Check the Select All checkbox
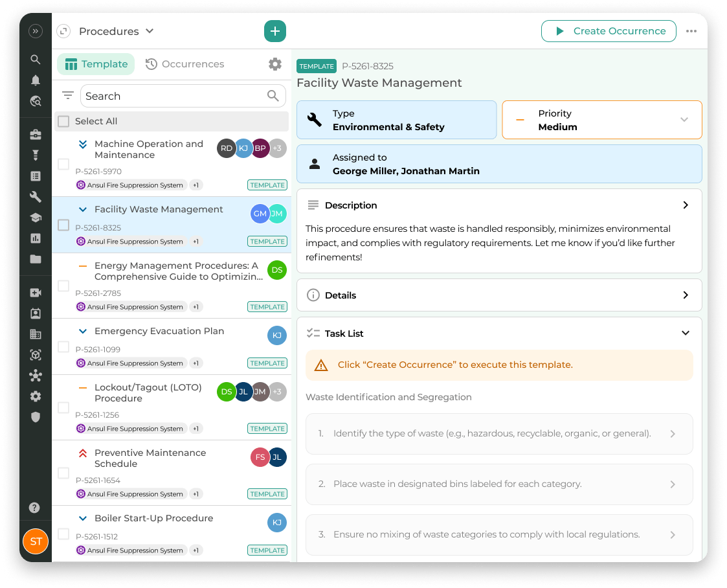727x588 pixels. coord(63,121)
